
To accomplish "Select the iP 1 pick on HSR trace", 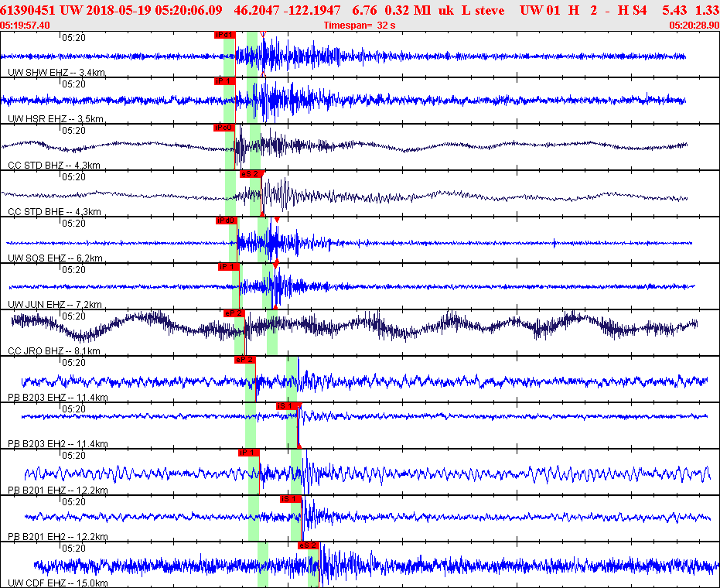I will pos(224,81).
